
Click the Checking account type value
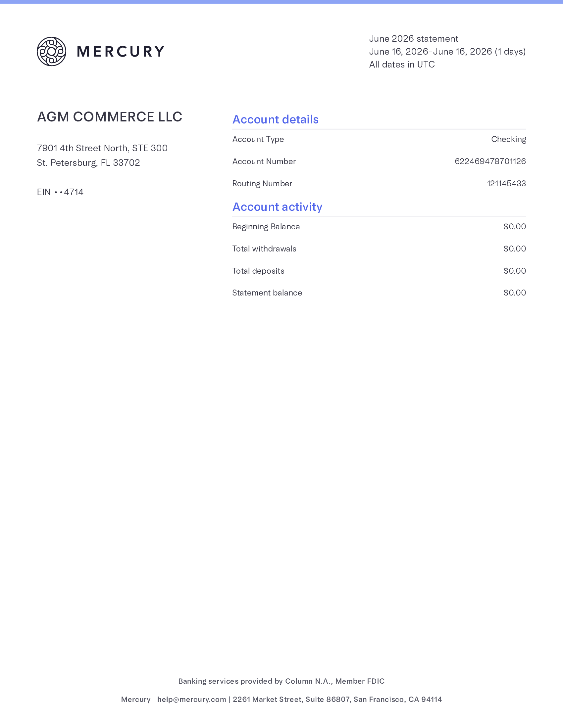(x=509, y=139)
